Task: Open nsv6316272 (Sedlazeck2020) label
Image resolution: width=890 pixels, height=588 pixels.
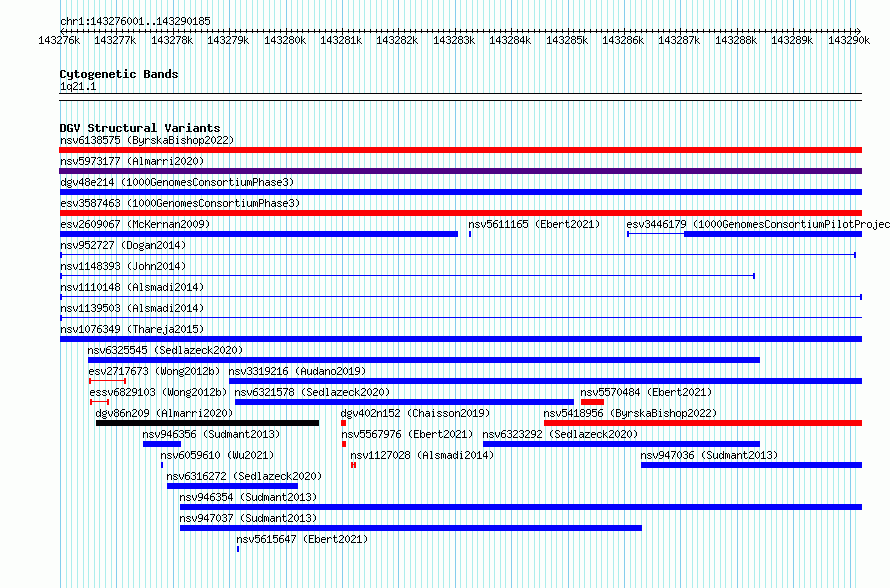Action: click(x=244, y=476)
